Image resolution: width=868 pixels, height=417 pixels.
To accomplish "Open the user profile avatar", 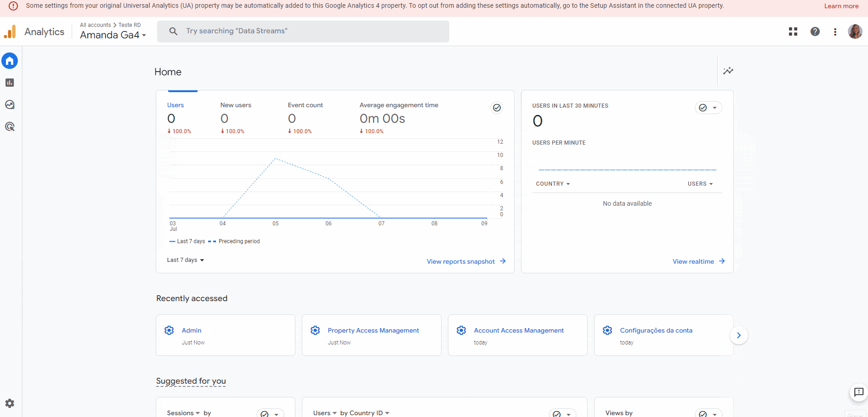I will coord(855,31).
